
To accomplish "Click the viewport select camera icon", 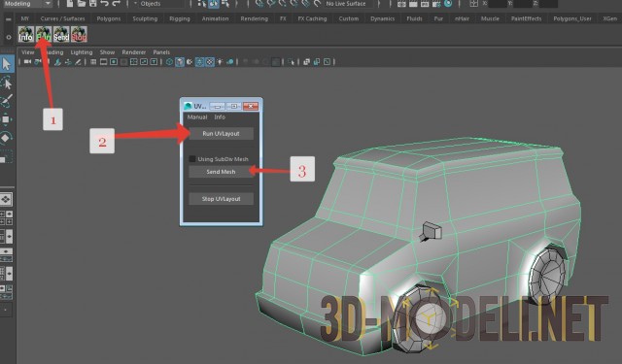I will point(27,62).
